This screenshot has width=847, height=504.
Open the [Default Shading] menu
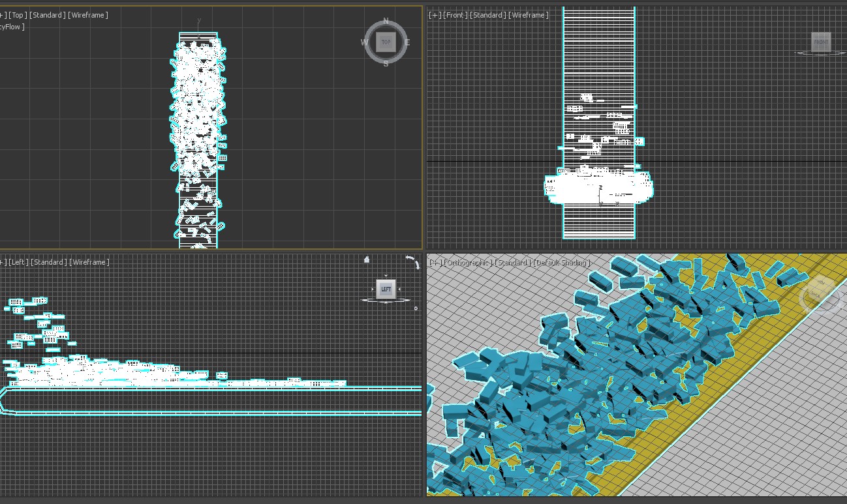562,262
